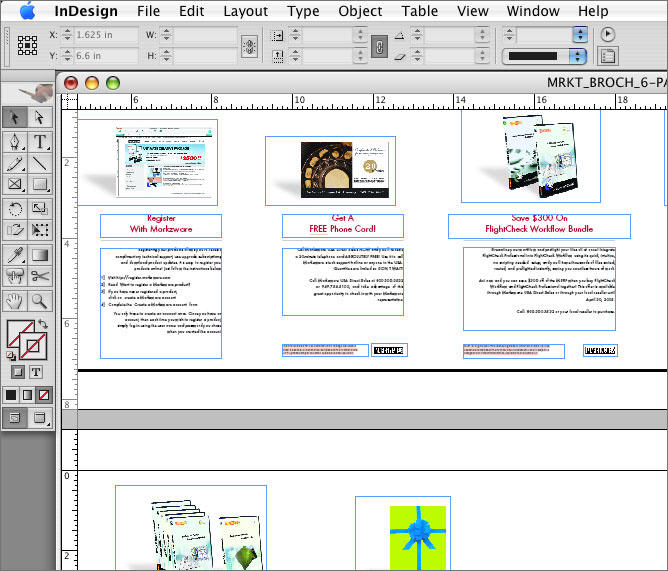Select the 'Get A FREE Phone Card!' heading frame

(343, 226)
